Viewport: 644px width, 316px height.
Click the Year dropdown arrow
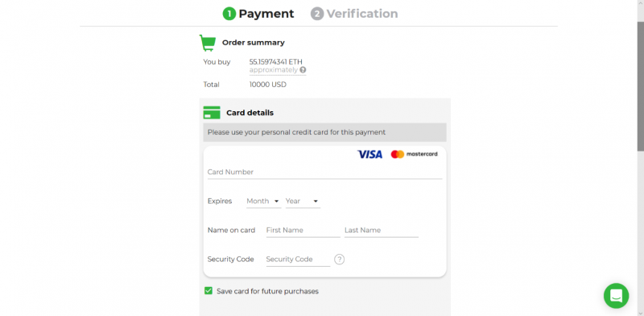click(316, 202)
